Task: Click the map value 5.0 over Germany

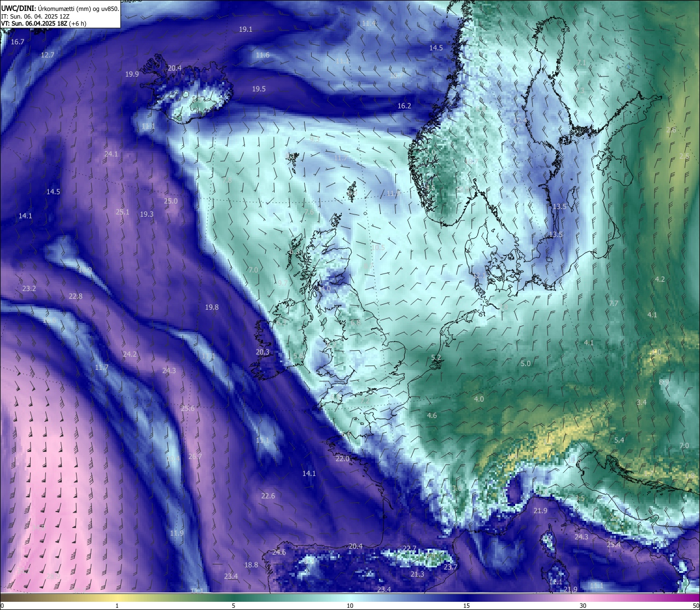Action: click(x=526, y=364)
